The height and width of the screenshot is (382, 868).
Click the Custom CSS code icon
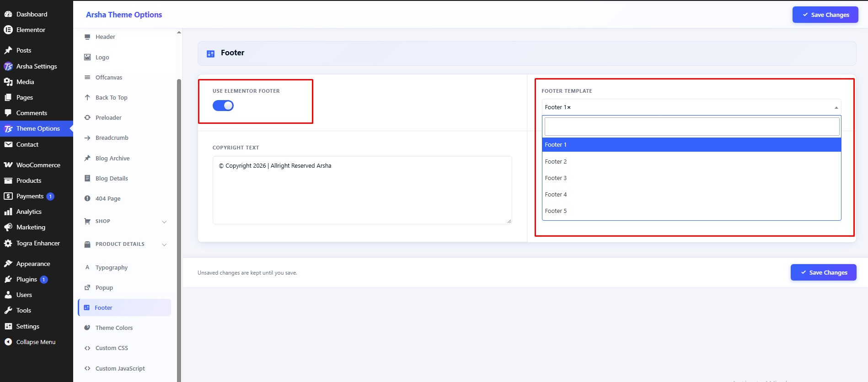(87, 348)
